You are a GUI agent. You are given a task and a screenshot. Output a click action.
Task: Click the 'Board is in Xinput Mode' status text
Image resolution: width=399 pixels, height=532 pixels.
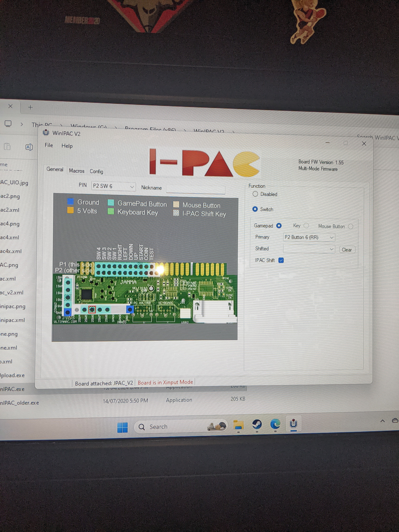click(165, 382)
